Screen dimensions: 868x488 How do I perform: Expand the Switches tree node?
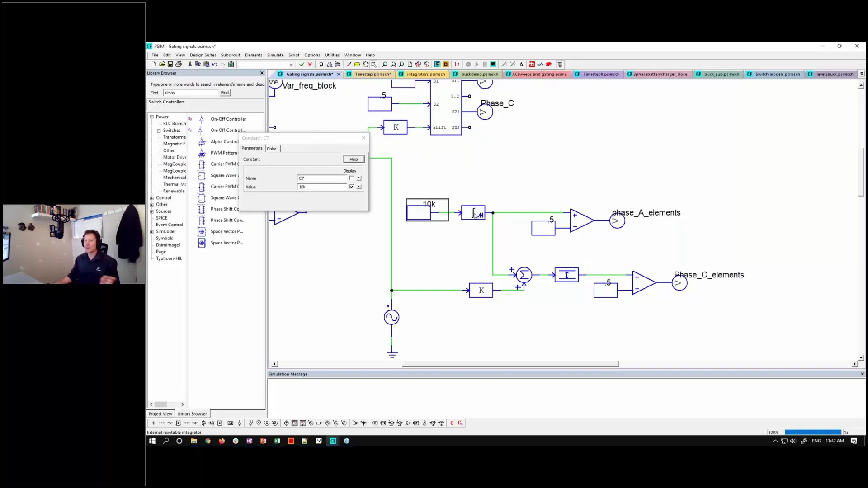[x=159, y=131]
